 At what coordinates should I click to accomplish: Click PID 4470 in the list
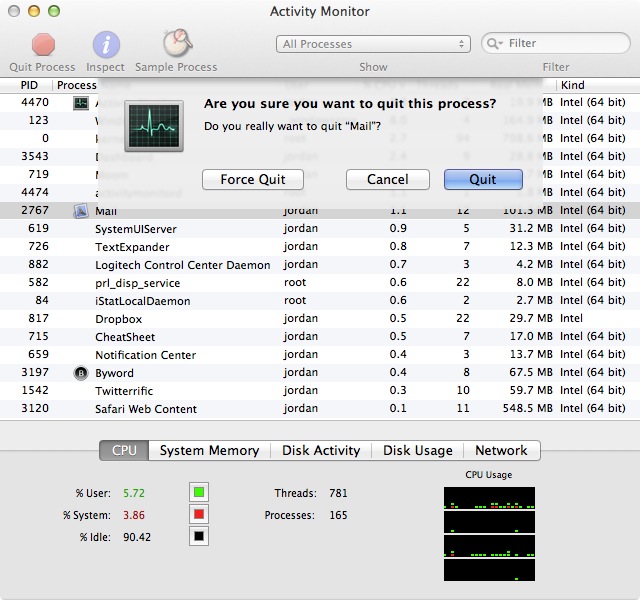pyautogui.click(x=35, y=102)
